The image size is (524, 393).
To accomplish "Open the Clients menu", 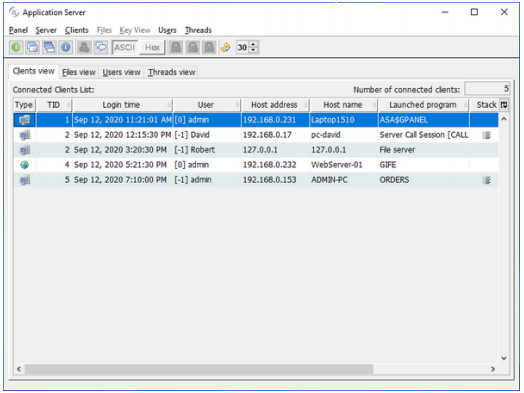I will pyautogui.click(x=77, y=30).
